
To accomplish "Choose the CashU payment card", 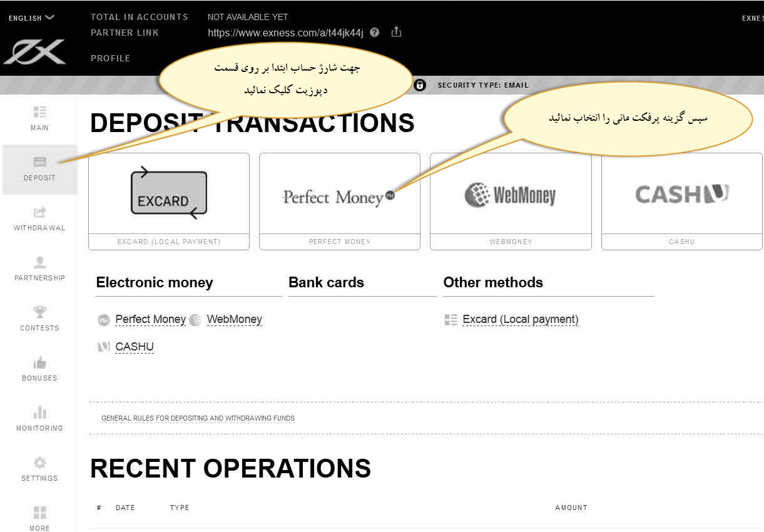I will pos(682,202).
